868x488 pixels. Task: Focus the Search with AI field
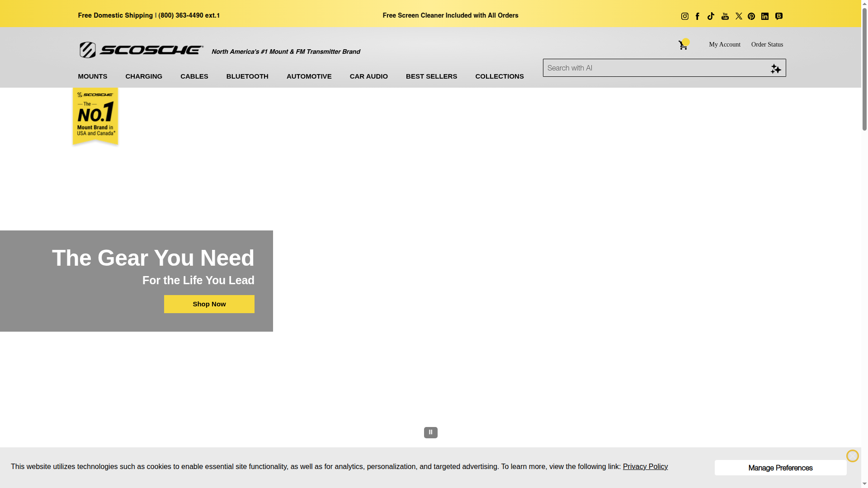click(633, 68)
